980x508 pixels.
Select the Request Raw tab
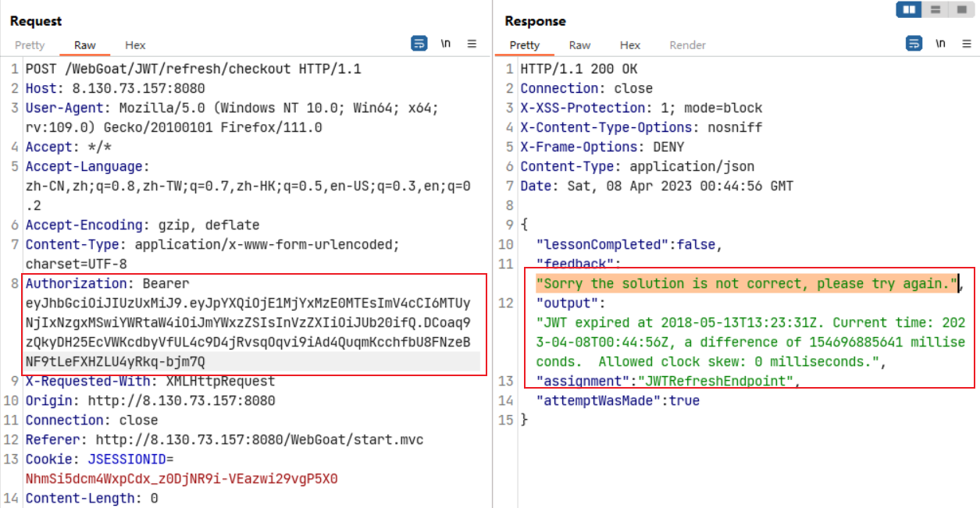[x=85, y=45]
